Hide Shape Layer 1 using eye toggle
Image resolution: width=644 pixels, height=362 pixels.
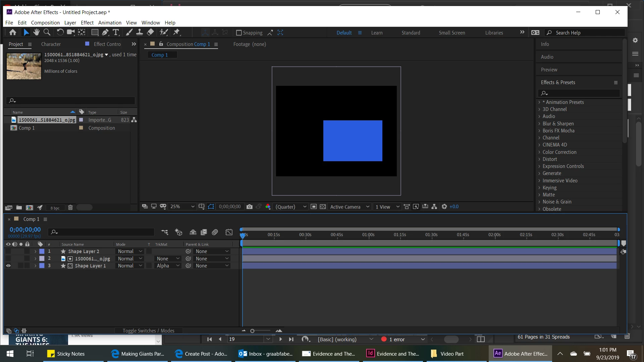(x=8, y=266)
